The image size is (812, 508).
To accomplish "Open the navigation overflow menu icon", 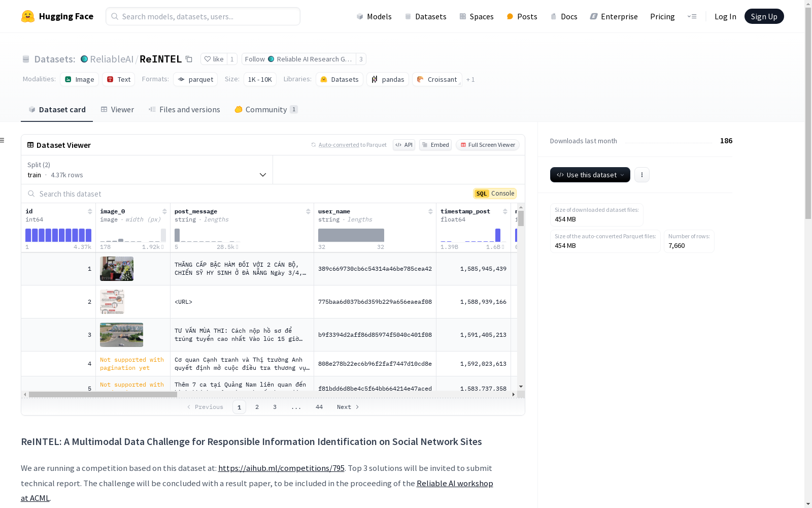I will [x=692, y=16].
